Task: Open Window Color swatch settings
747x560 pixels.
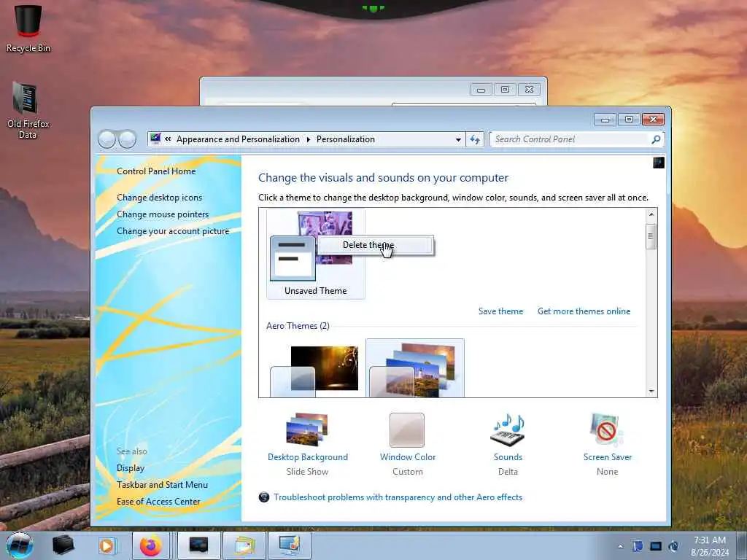Action: (407, 430)
